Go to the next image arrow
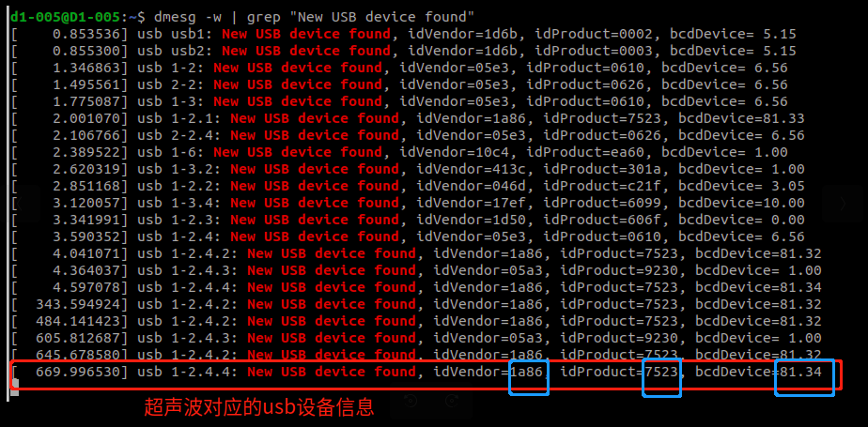868x427 pixels. [x=843, y=204]
